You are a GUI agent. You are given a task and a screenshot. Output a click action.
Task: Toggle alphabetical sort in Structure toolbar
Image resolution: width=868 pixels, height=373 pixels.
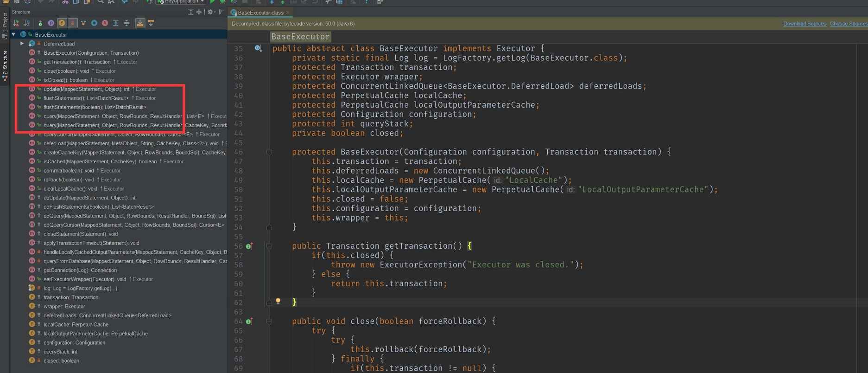[27, 23]
